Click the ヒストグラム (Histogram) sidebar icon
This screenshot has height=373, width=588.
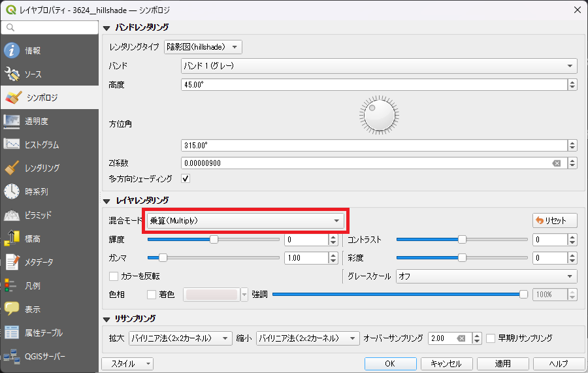12,144
